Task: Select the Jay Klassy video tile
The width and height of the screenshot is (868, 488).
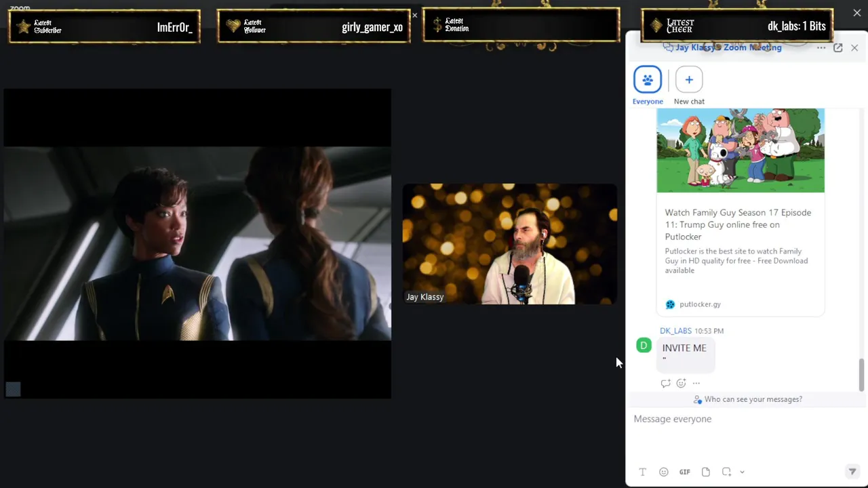Action: pyautogui.click(x=510, y=244)
